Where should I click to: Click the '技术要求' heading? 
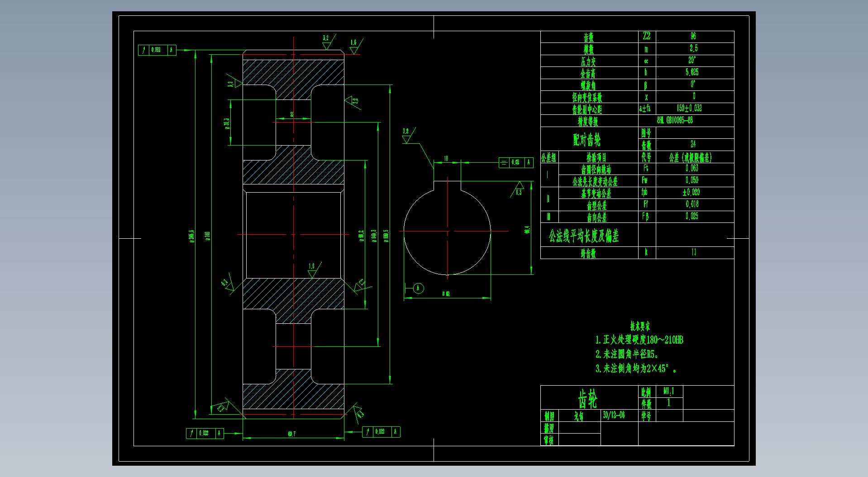[x=640, y=326]
